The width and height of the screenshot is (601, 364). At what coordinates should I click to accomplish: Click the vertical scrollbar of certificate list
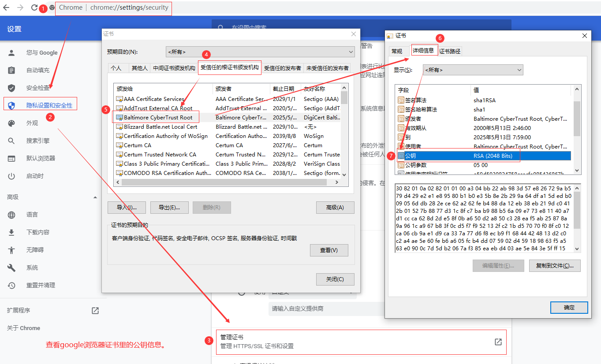point(344,130)
